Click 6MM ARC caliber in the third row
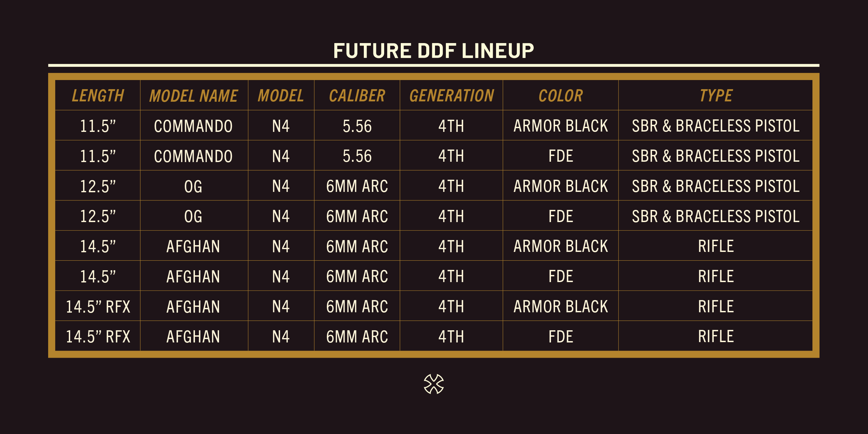 coord(357,186)
